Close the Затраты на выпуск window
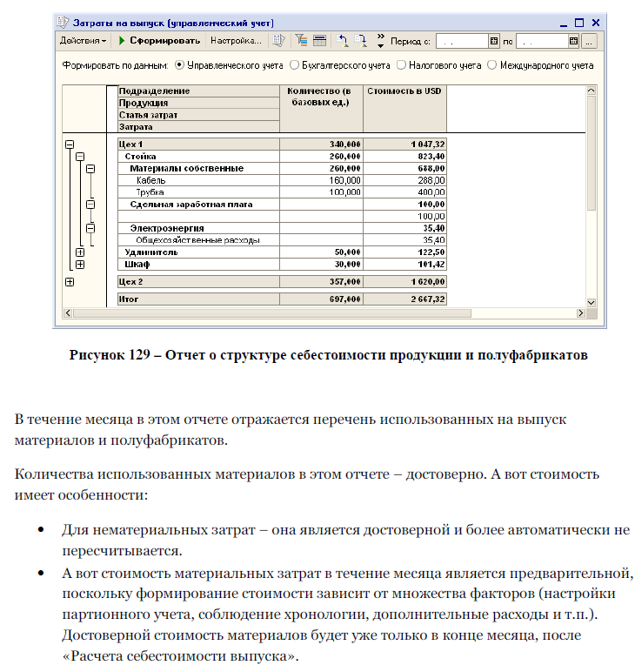 click(596, 23)
